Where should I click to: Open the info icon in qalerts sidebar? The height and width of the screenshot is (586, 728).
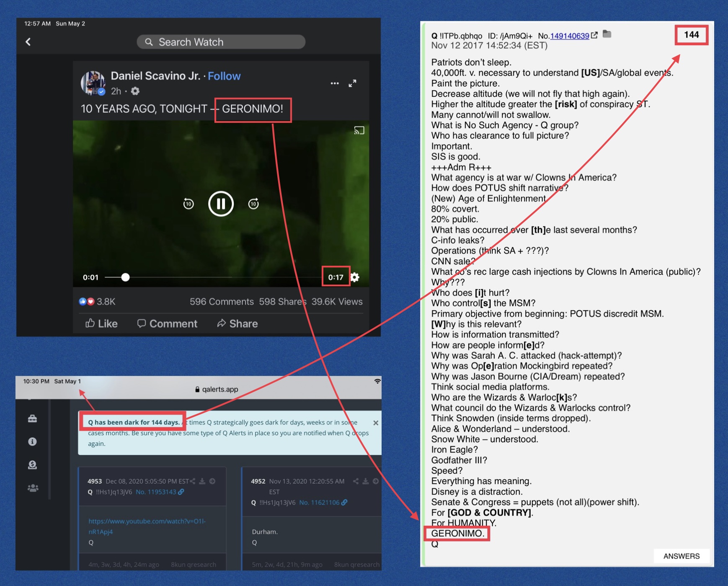(32, 441)
